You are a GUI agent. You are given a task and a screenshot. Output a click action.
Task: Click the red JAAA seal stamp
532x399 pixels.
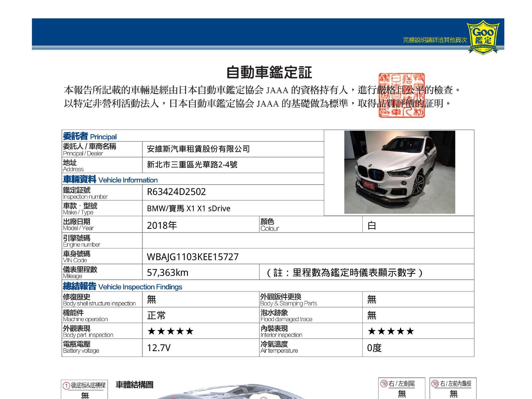tap(401, 95)
